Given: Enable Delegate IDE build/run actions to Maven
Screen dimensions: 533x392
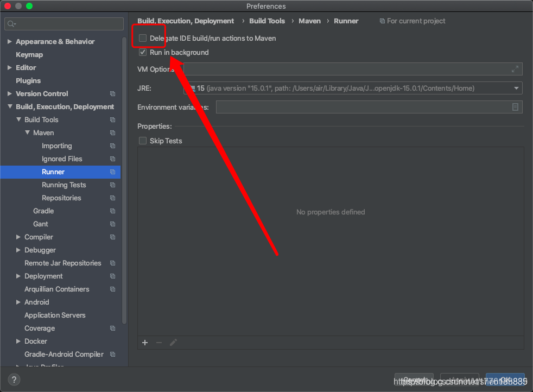Looking at the screenshot, I should pos(143,38).
